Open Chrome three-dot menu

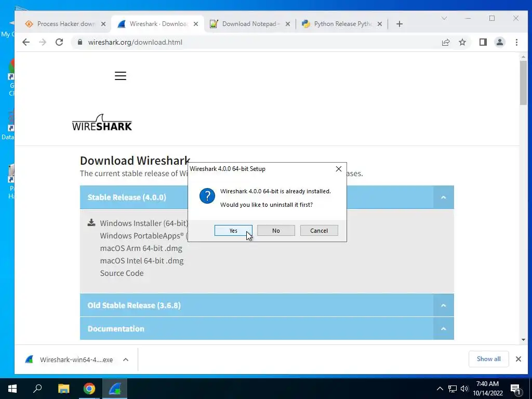tap(516, 42)
